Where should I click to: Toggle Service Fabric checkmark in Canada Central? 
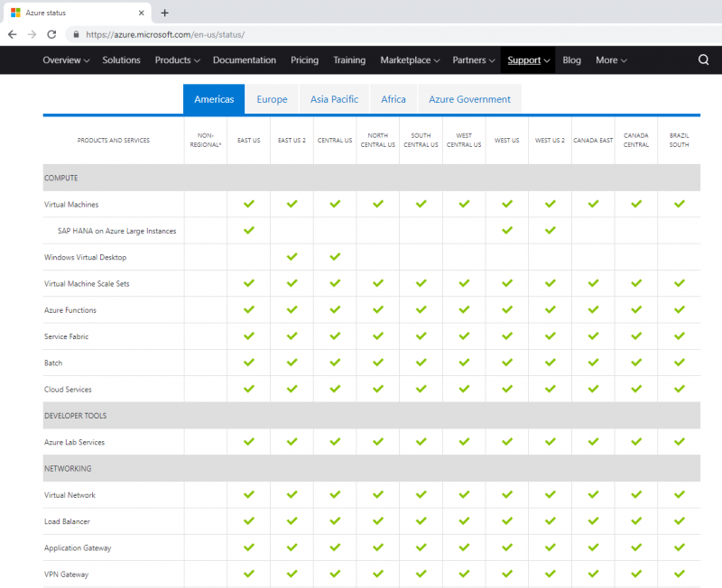[x=636, y=336]
